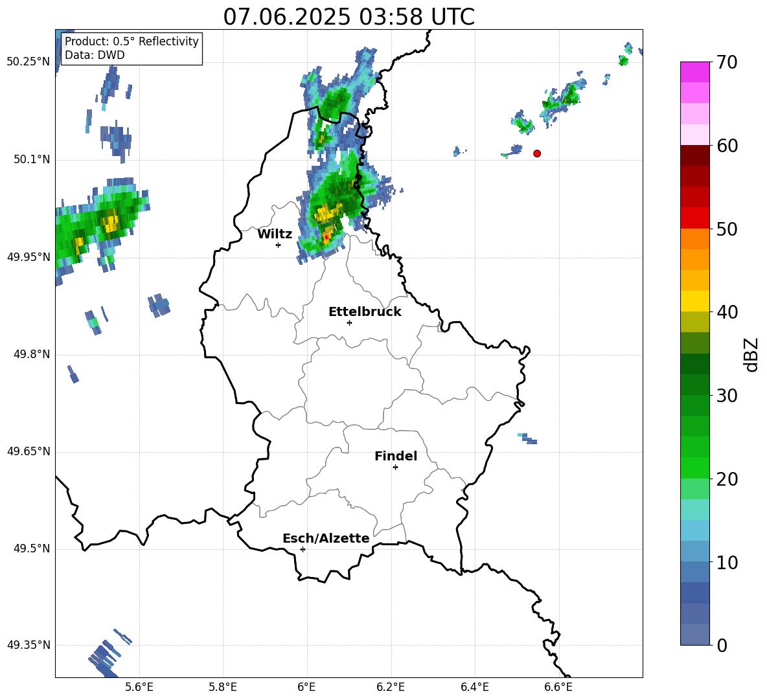
Task: Click the 6.6°E longitude label
Action: pos(558,687)
